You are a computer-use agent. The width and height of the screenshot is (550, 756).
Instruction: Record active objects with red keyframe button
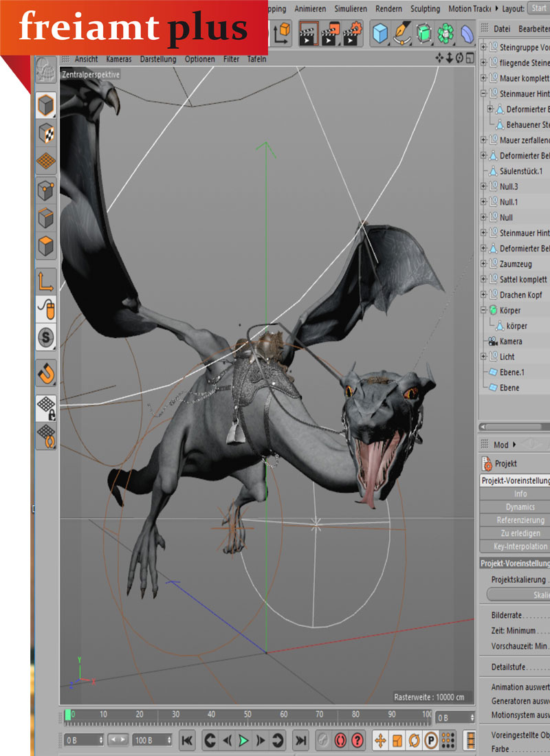pos(340,740)
